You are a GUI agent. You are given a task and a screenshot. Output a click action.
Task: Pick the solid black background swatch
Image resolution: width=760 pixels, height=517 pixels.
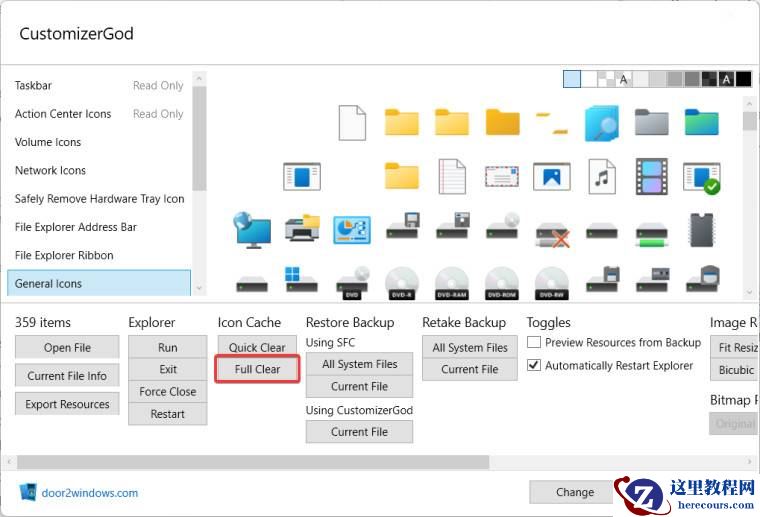click(x=744, y=79)
